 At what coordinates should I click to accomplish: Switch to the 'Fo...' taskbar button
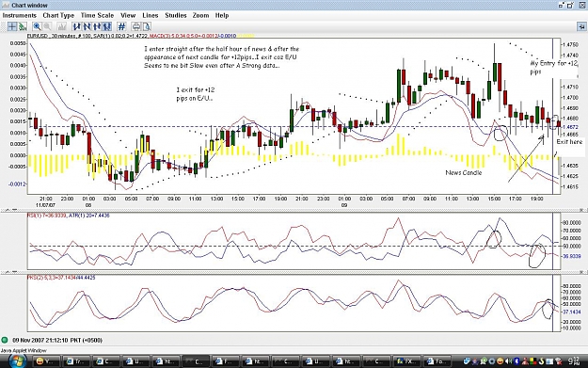(x=437, y=361)
